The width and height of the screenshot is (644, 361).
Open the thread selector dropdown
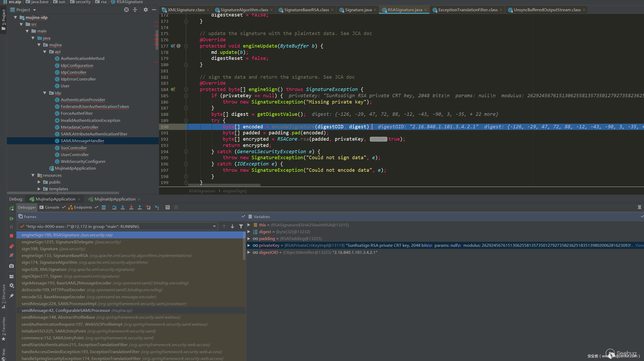[214, 226]
